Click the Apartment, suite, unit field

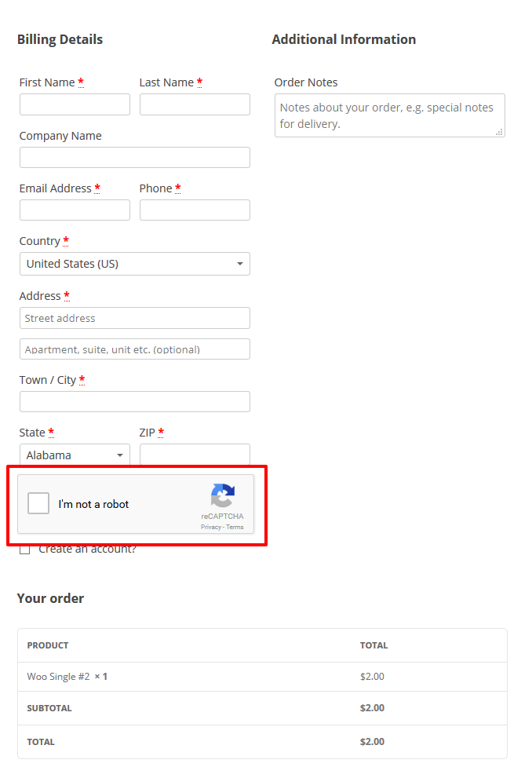pyautogui.click(x=135, y=349)
